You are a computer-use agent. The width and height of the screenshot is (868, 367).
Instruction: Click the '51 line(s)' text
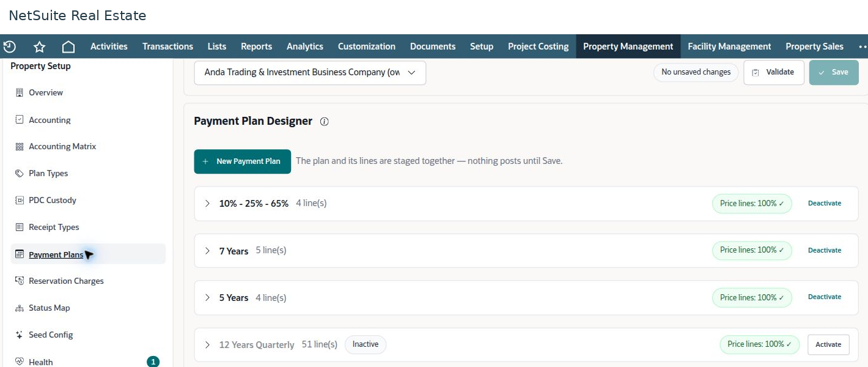pyautogui.click(x=320, y=344)
